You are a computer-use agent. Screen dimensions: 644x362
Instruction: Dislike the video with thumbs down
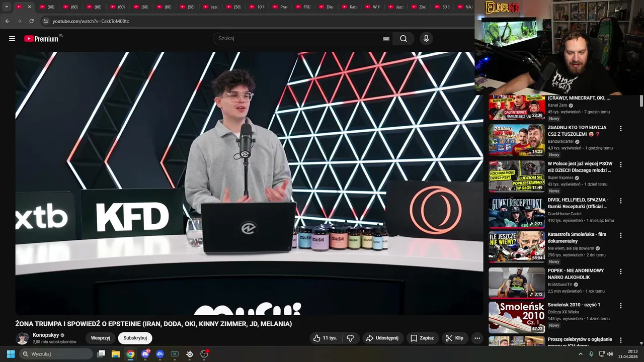(x=351, y=338)
